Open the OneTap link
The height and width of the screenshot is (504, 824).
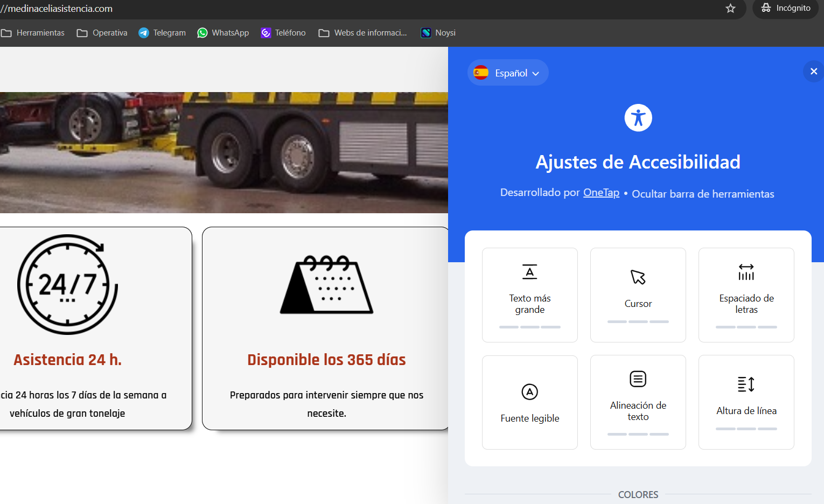click(601, 193)
